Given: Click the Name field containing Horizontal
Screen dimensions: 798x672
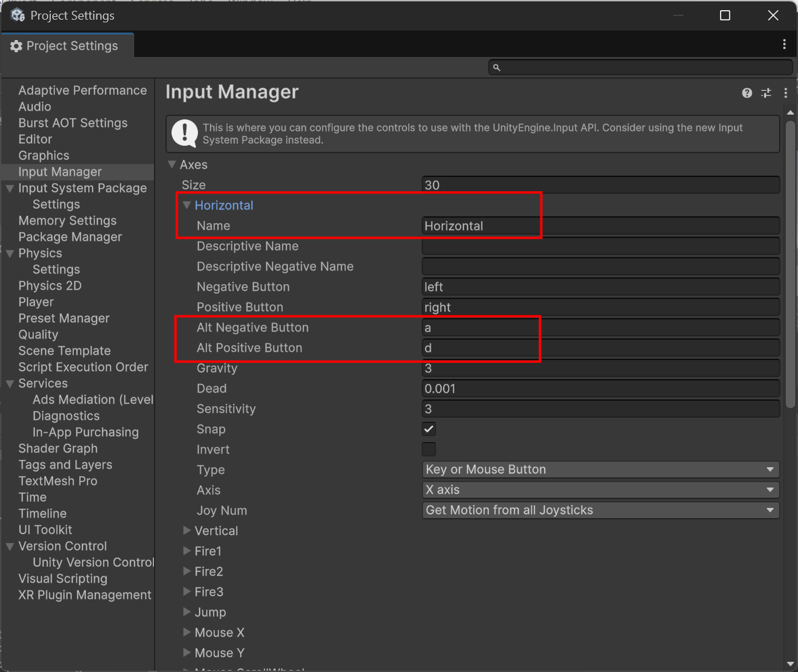Looking at the screenshot, I should [601, 226].
